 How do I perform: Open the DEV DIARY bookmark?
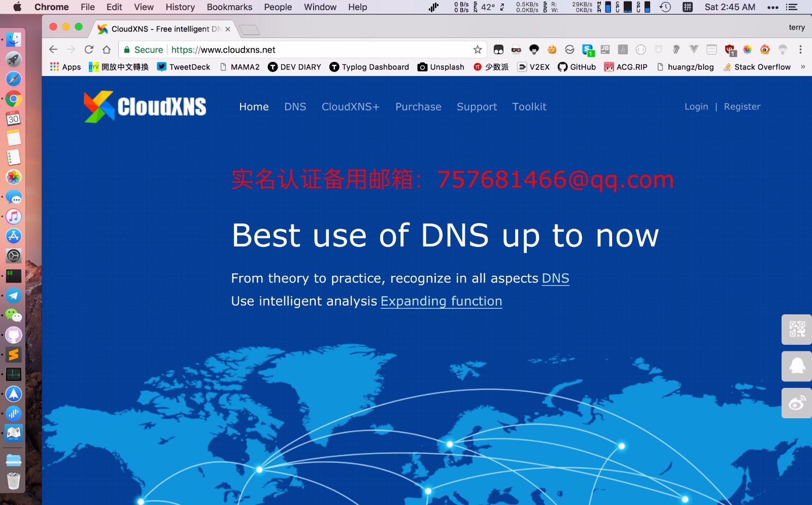tap(294, 67)
